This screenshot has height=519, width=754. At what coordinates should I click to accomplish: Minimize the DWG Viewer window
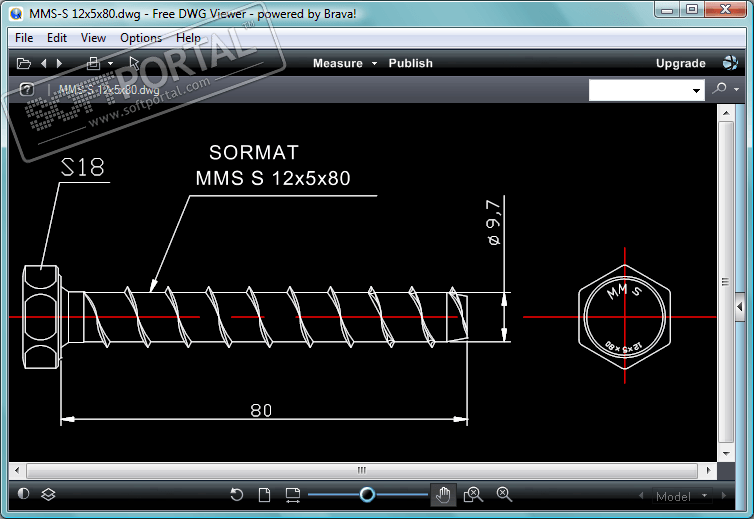(667, 10)
